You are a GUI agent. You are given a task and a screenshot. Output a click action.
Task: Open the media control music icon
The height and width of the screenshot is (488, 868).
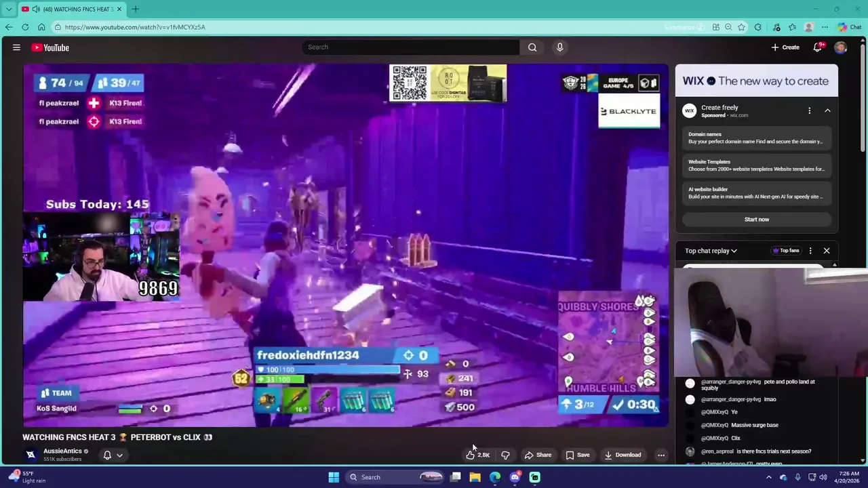[x=776, y=27]
